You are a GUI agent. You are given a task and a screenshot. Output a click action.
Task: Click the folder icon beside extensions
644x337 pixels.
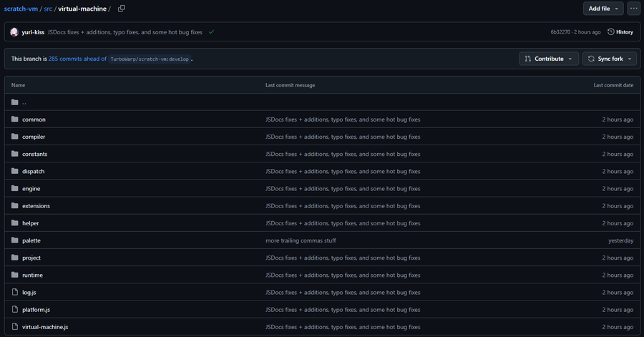pos(15,205)
